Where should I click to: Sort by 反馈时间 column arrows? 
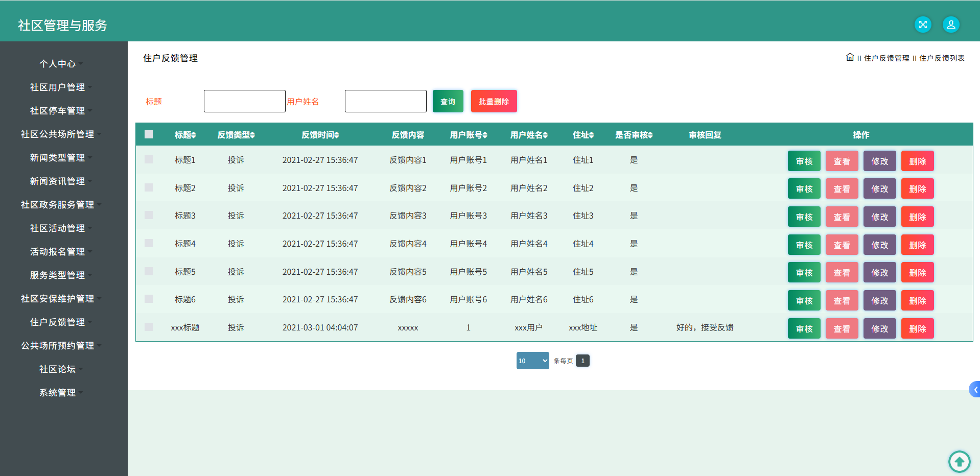click(337, 135)
